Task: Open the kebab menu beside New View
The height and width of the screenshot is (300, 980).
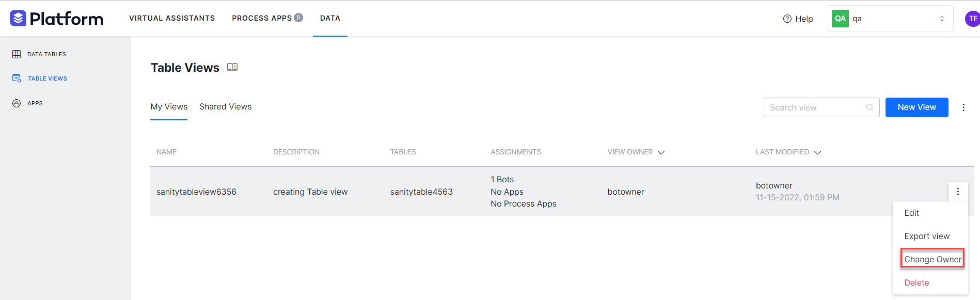Action: click(x=963, y=107)
